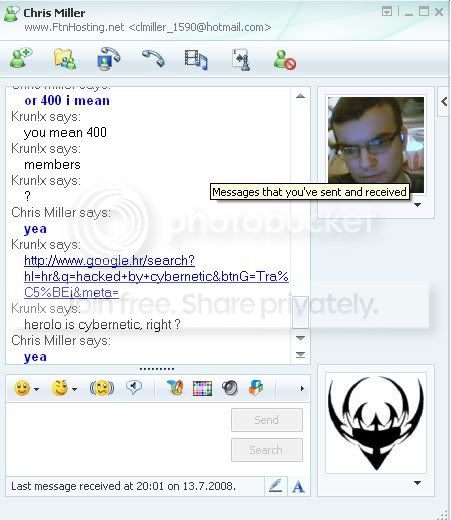Click the message 'members'
Viewport: 451px width, 520px height.
coord(52,165)
